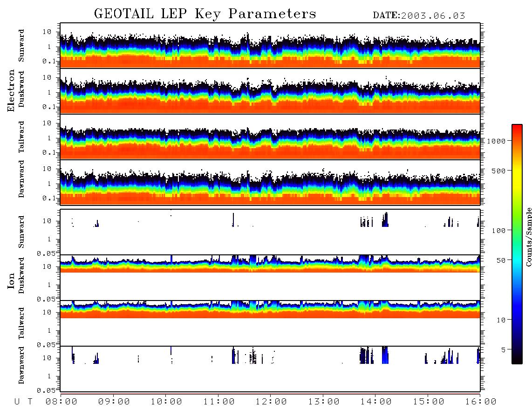The image size is (532, 410).
Task: Open the Electron Sunward spectrogram panel
Action: [270, 46]
